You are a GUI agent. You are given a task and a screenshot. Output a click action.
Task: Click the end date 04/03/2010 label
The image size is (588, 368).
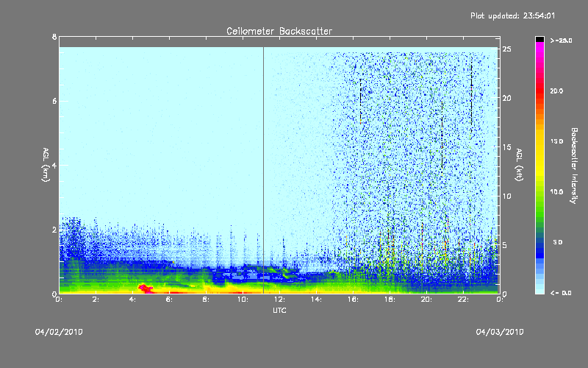[x=500, y=332]
